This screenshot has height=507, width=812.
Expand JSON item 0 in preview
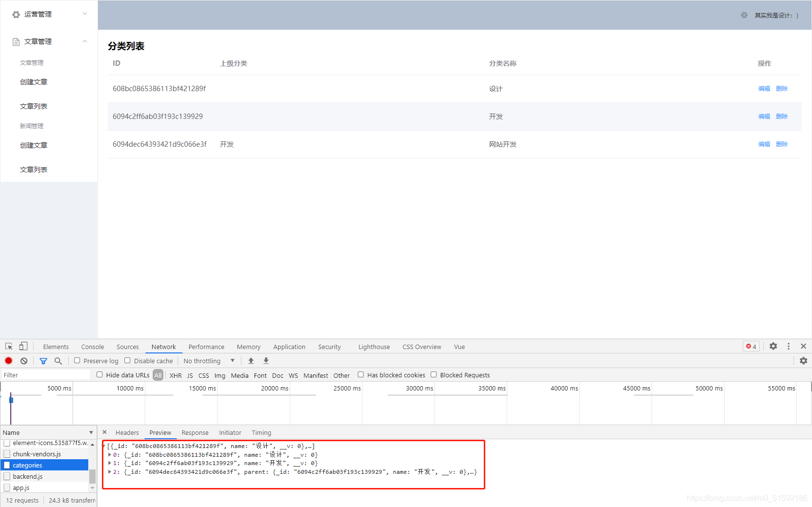110,455
